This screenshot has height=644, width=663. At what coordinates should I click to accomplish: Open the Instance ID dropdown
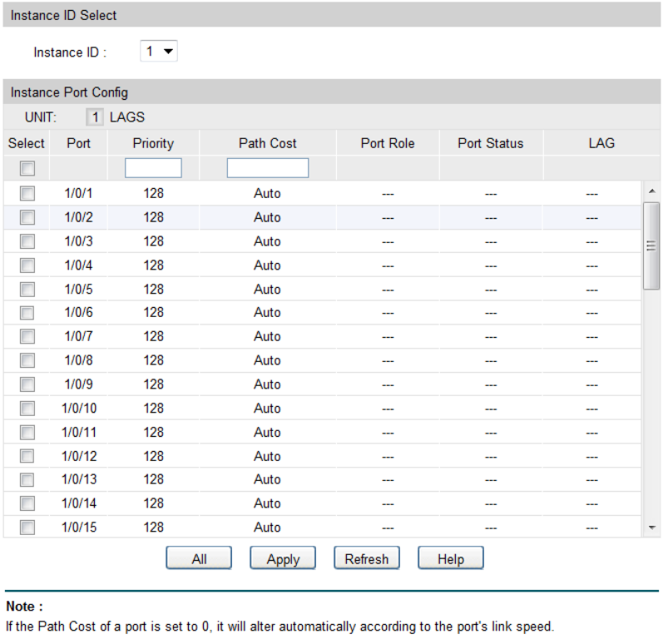158,52
